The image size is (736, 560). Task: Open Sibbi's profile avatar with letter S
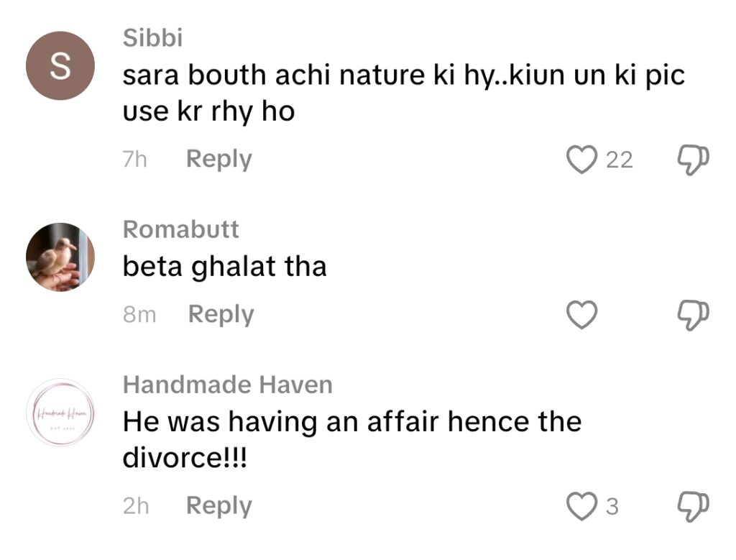click(60, 65)
